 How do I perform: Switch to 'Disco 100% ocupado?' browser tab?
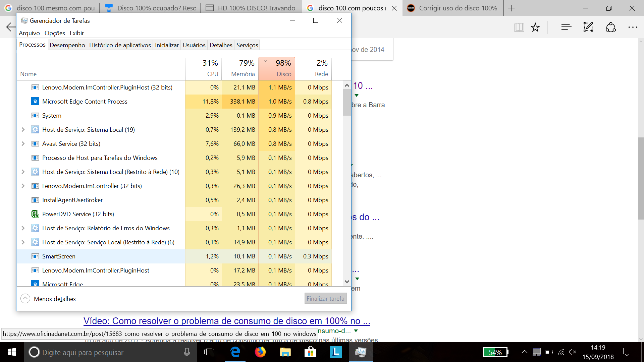click(x=150, y=8)
